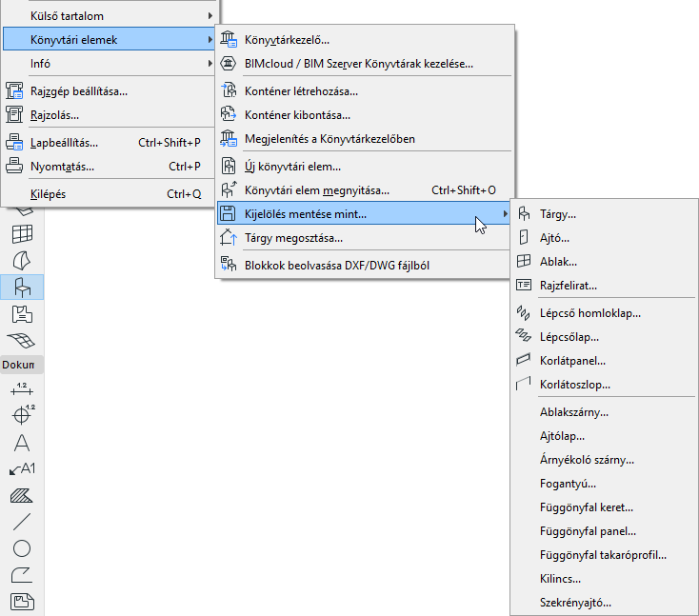The width and height of the screenshot is (699, 616).
Task: Choose Függönyfal takaróprofil... option
Action: (x=604, y=555)
